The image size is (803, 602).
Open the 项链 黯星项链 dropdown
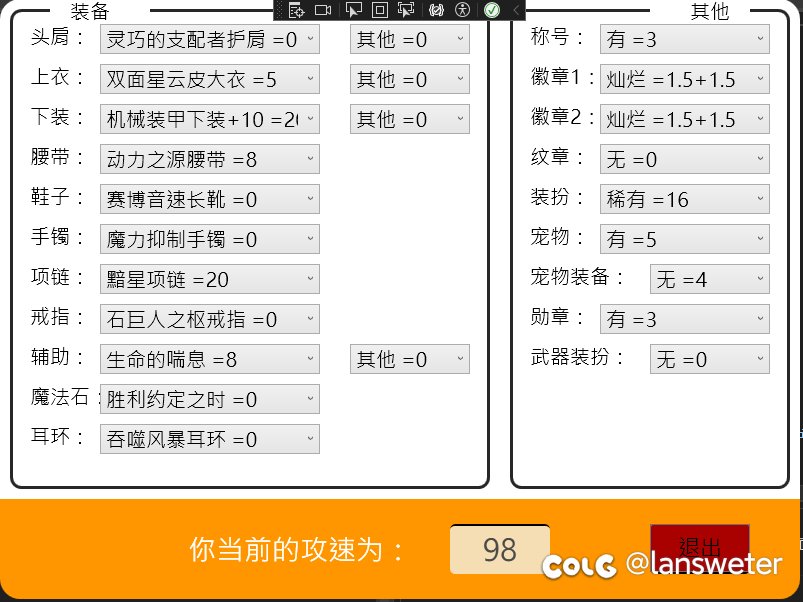pos(209,279)
